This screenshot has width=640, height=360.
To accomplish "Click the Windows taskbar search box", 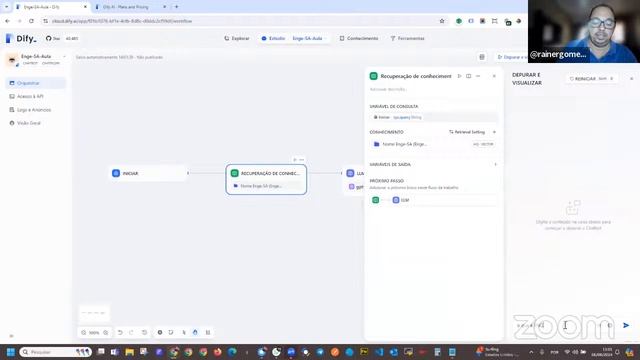I will 56,352.
